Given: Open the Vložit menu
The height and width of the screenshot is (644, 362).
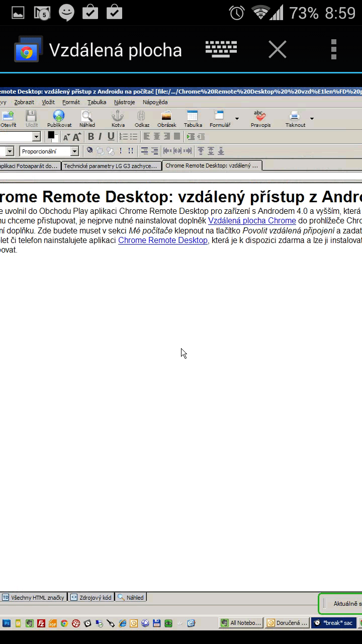Looking at the screenshot, I should (48, 102).
